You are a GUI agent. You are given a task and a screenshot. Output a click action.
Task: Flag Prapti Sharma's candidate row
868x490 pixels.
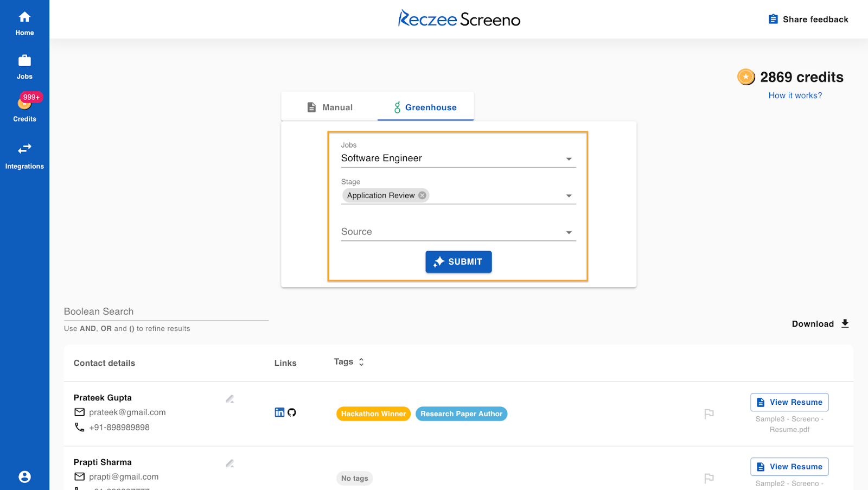tap(709, 479)
